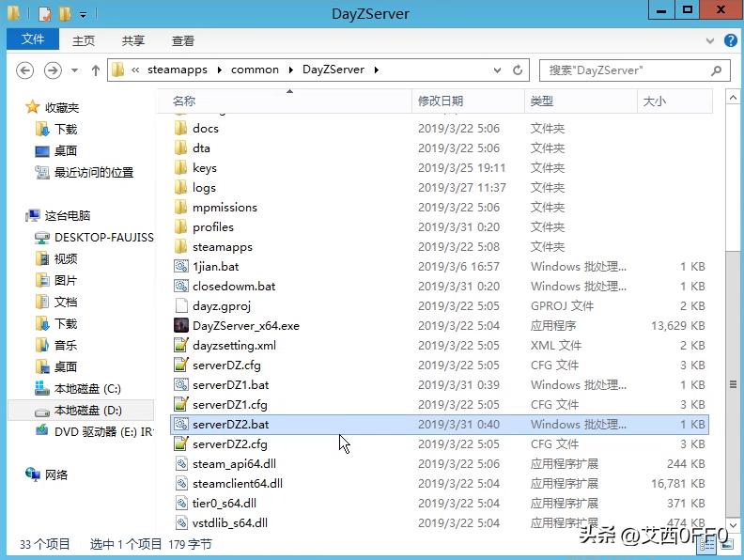This screenshot has width=744, height=560.
Task: Open the help question mark icon
Action: pos(730,40)
